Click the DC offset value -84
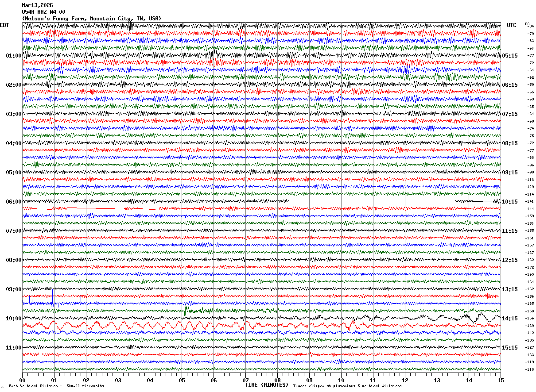536x392 pixels. tap(531, 27)
